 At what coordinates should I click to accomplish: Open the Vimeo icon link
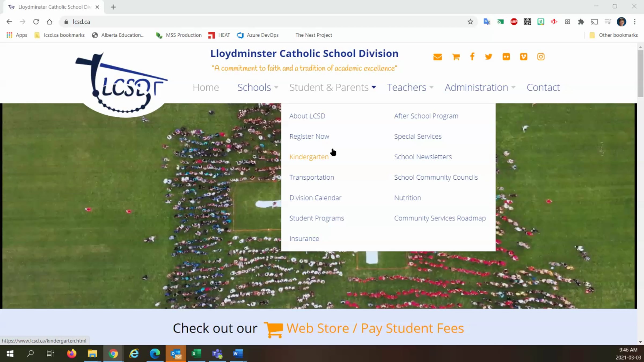pyautogui.click(x=524, y=57)
